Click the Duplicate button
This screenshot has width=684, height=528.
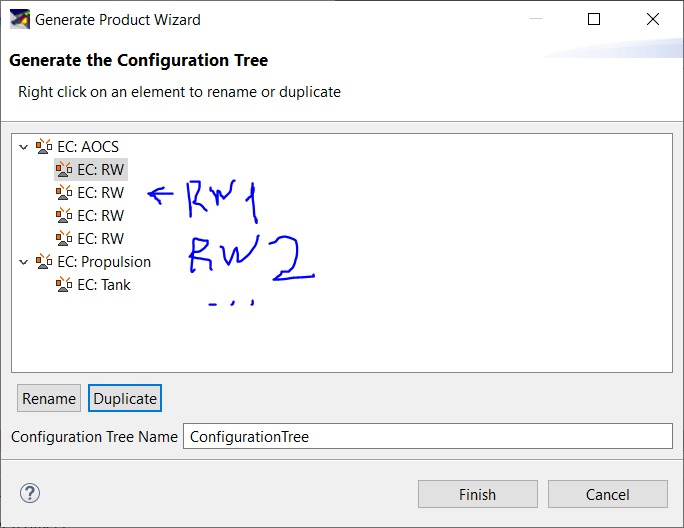tap(125, 398)
